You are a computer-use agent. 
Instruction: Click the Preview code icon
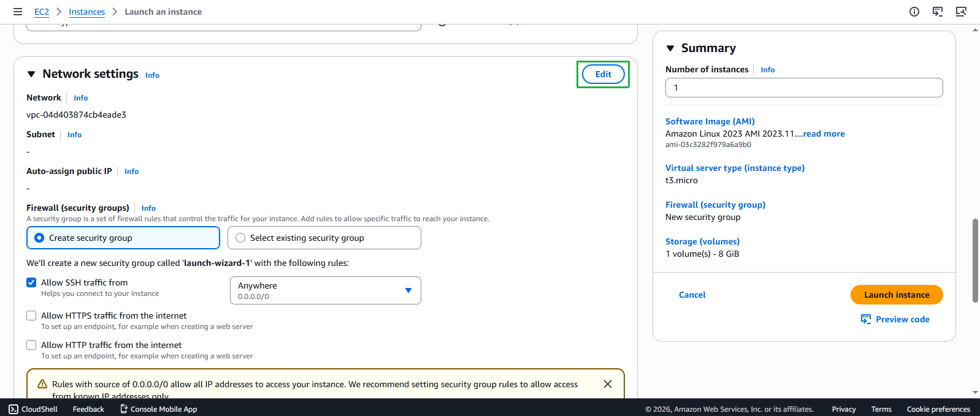pyautogui.click(x=866, y=319)
